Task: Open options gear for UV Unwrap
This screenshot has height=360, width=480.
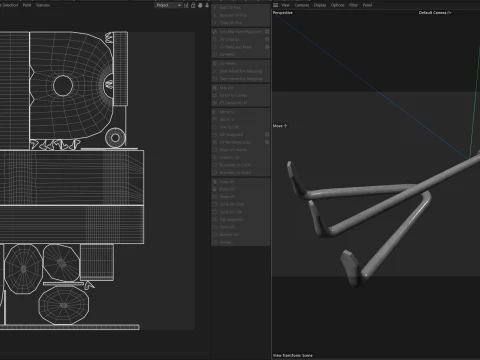Action: tap(267, 39)
